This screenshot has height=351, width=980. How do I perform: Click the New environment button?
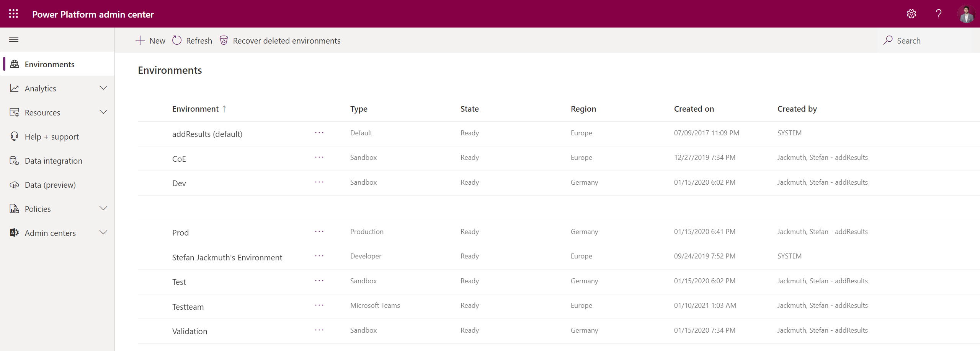coord(150,41)
